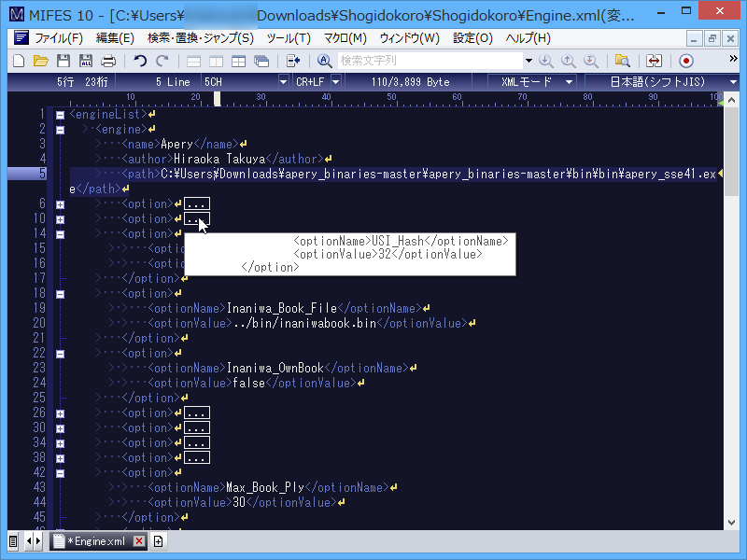Open the document list icon in the tab bar
This screenshot has width=747, height=560.
13,541
